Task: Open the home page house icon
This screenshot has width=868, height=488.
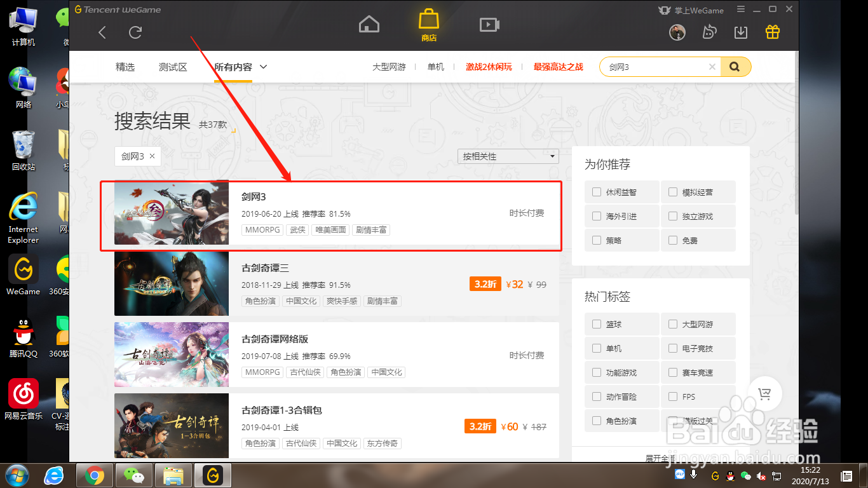Action: pos(369,25)
